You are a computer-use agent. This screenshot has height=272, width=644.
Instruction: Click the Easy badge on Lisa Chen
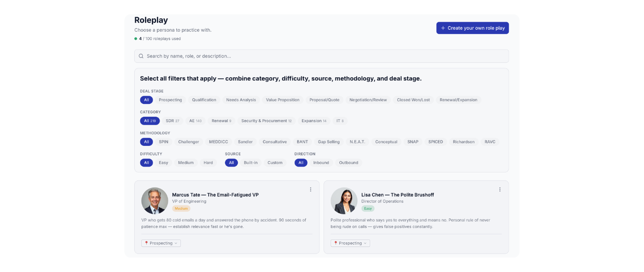coord(368,209)
